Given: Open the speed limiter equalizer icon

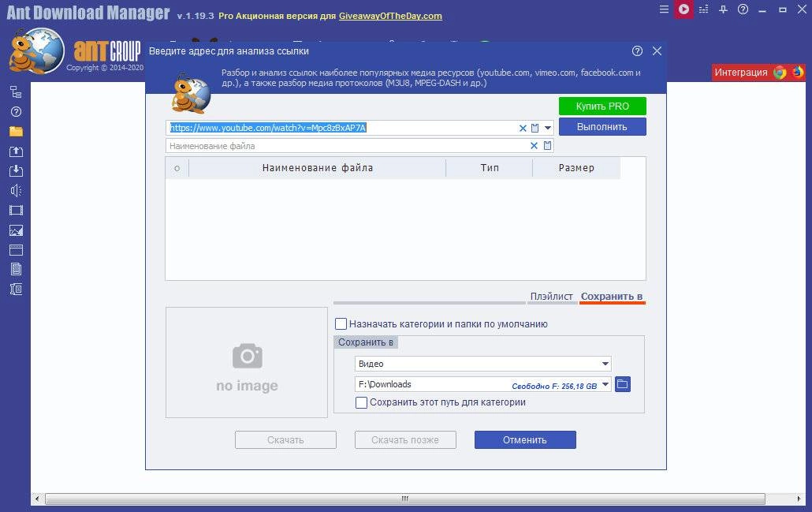Looking at the screenshot, I should [703, 9].
